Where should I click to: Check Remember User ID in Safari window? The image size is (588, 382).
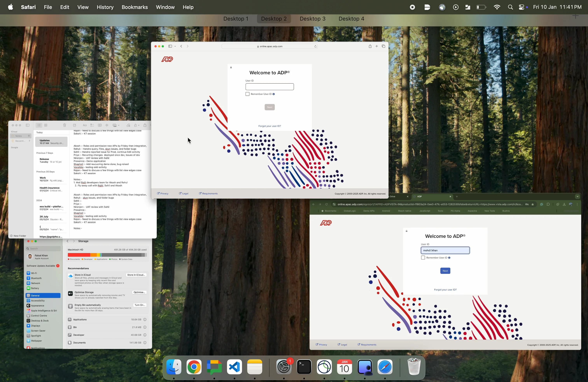(x=247, y=94)
